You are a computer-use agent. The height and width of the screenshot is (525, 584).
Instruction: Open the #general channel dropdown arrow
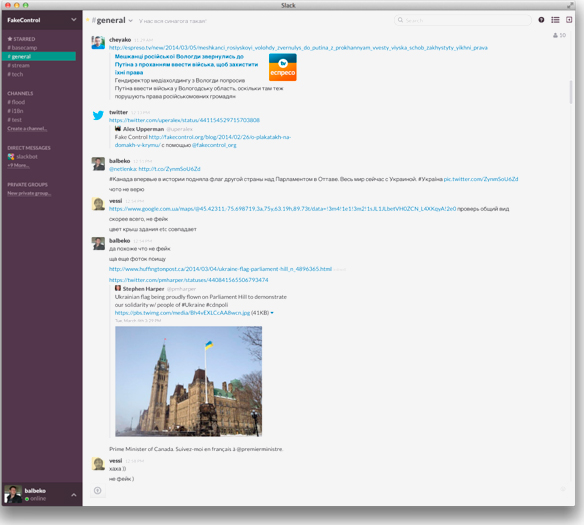pos(131,21)
